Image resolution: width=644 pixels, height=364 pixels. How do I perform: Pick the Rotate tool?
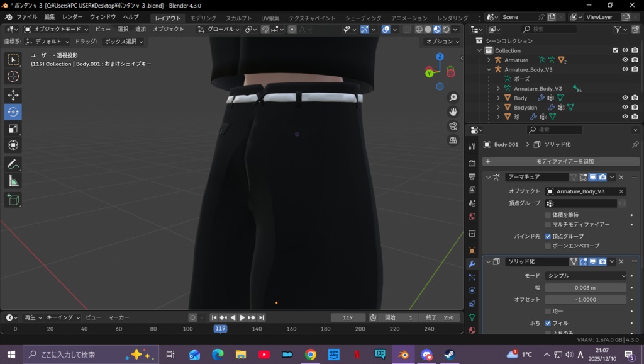13,112
